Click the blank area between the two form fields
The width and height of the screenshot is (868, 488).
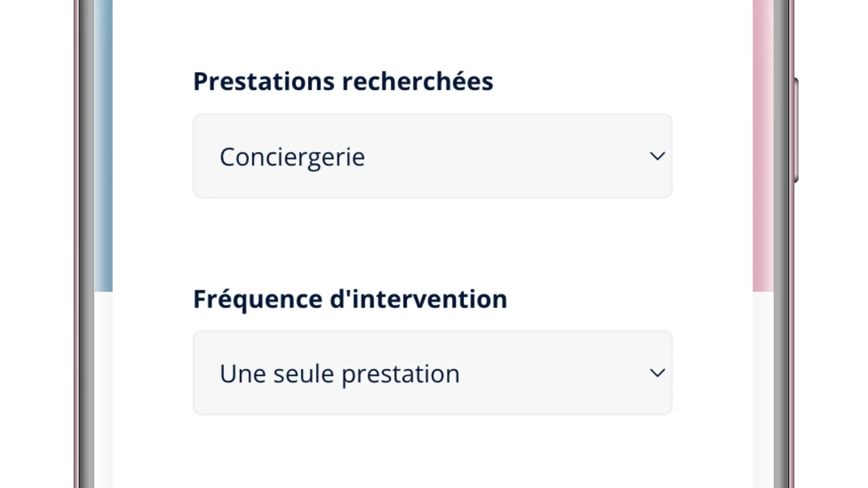pyautogui.click(x=432, y=240)
